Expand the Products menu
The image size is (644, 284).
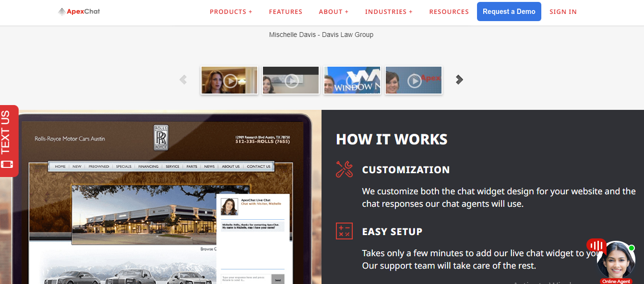pyautogui.click(x=231, y=12)
